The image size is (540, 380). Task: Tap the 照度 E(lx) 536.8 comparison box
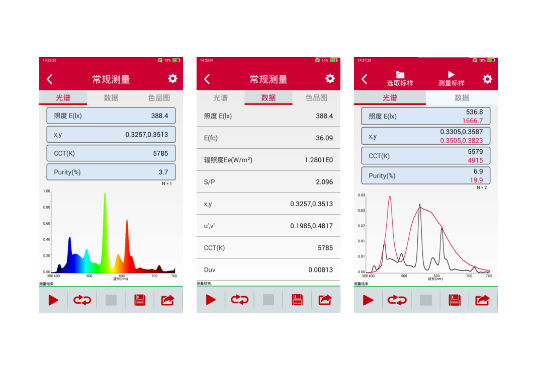(426, 116)
